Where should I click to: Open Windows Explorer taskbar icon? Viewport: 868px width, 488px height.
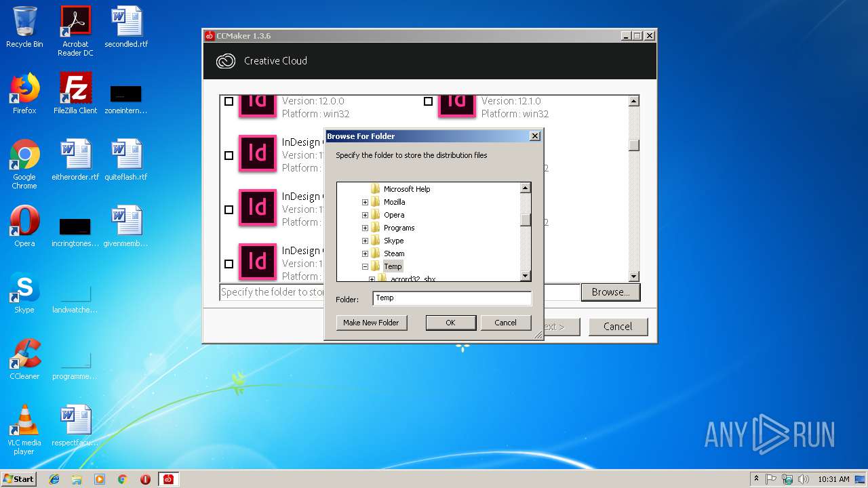(x=77, y=479)
